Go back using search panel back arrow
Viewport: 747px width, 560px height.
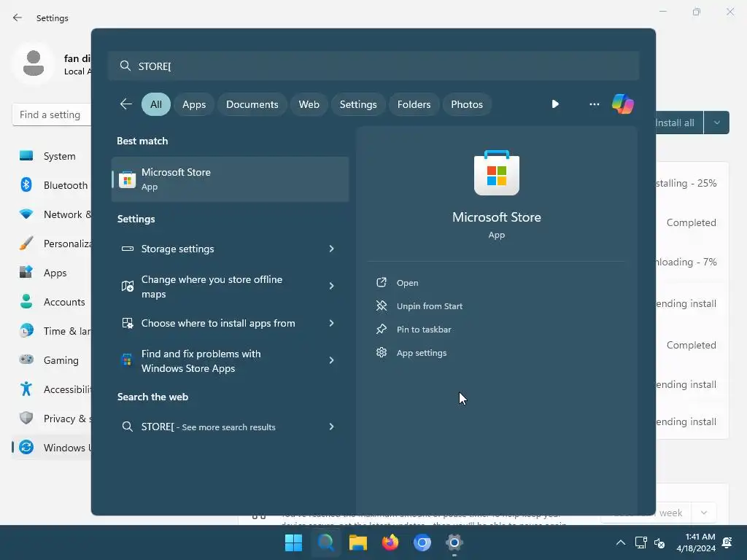coord(125,104)
